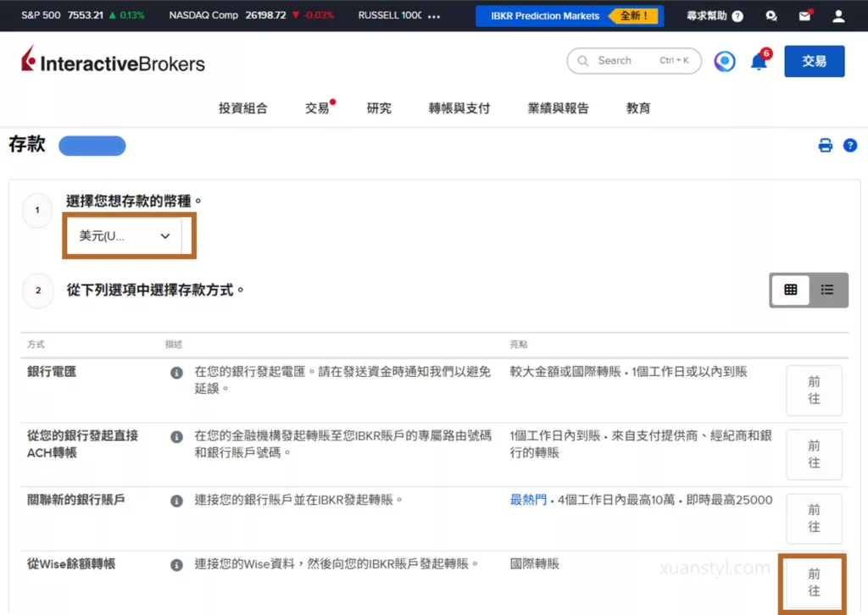Open the 教育 menu

point(637,108)
